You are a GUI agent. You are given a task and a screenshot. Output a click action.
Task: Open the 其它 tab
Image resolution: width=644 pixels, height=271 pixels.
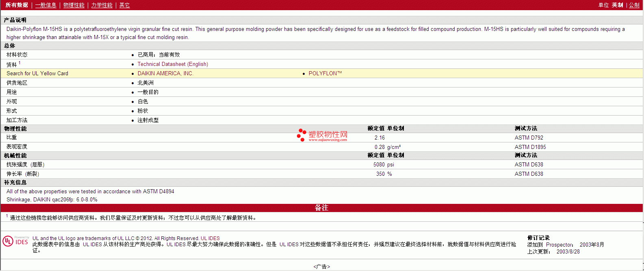point(125,5)
